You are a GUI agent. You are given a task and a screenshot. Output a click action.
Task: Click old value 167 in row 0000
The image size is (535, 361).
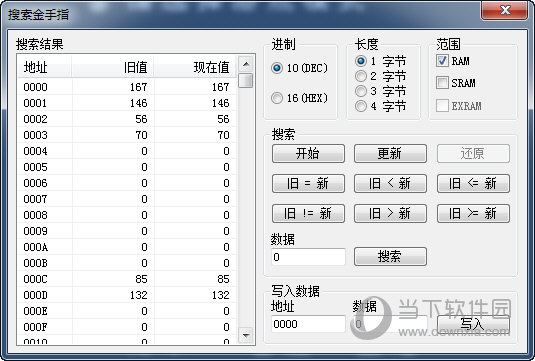pyautogui.click(x=139, y=87)
